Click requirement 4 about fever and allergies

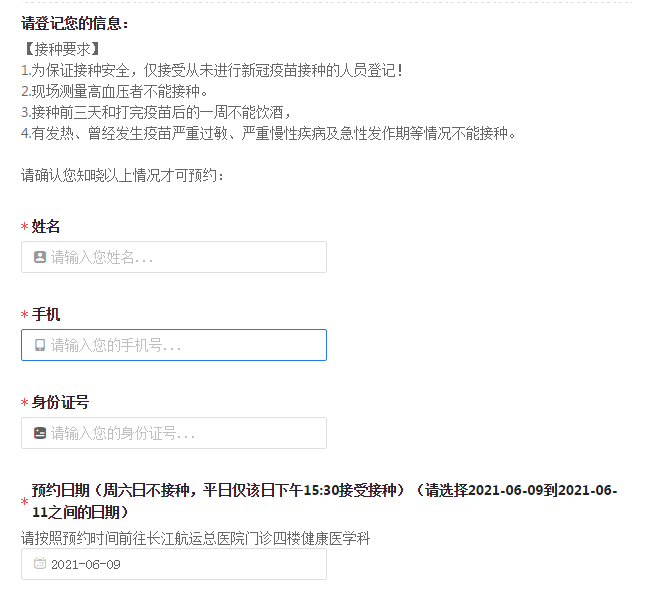(269, 133)
